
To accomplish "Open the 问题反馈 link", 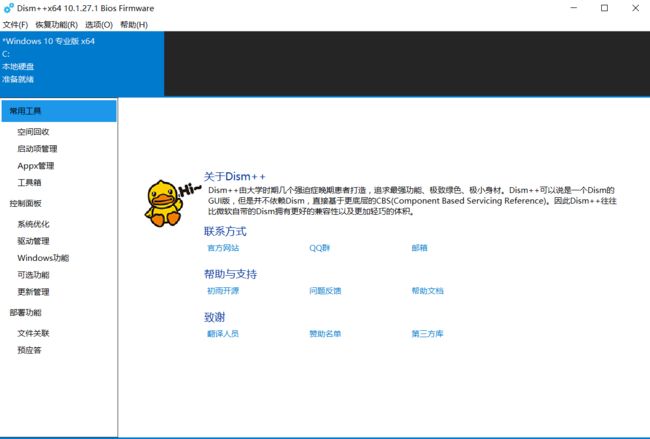I will (x=325, y=291).
